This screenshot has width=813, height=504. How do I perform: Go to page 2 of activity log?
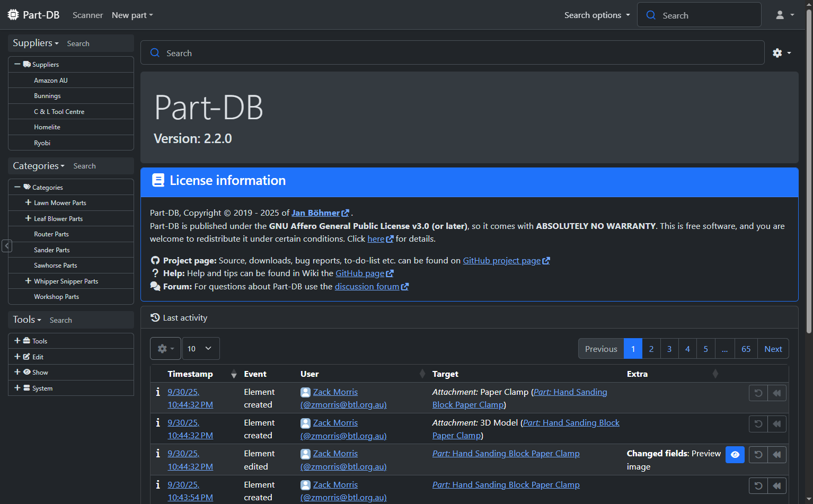click(651, 349)
